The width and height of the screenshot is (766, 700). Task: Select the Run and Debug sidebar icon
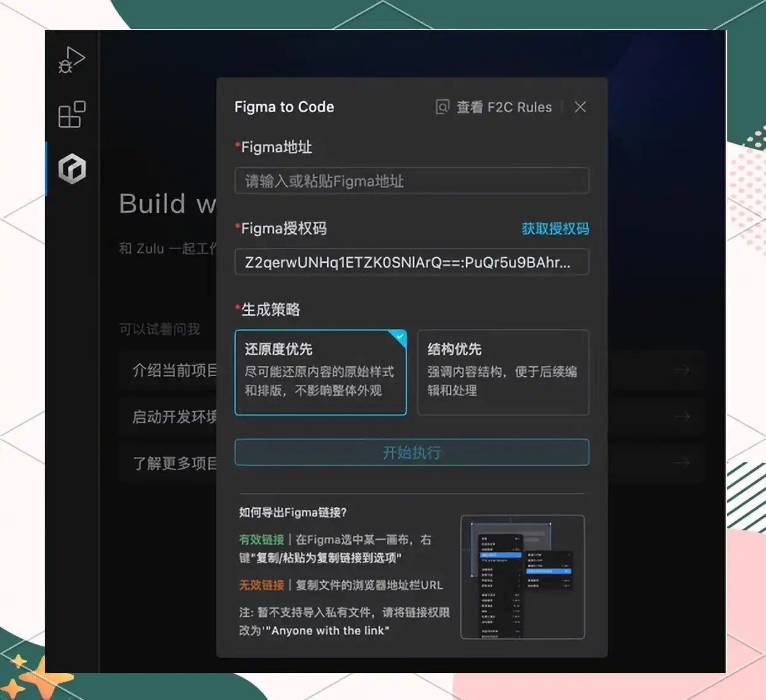[70, 59]
